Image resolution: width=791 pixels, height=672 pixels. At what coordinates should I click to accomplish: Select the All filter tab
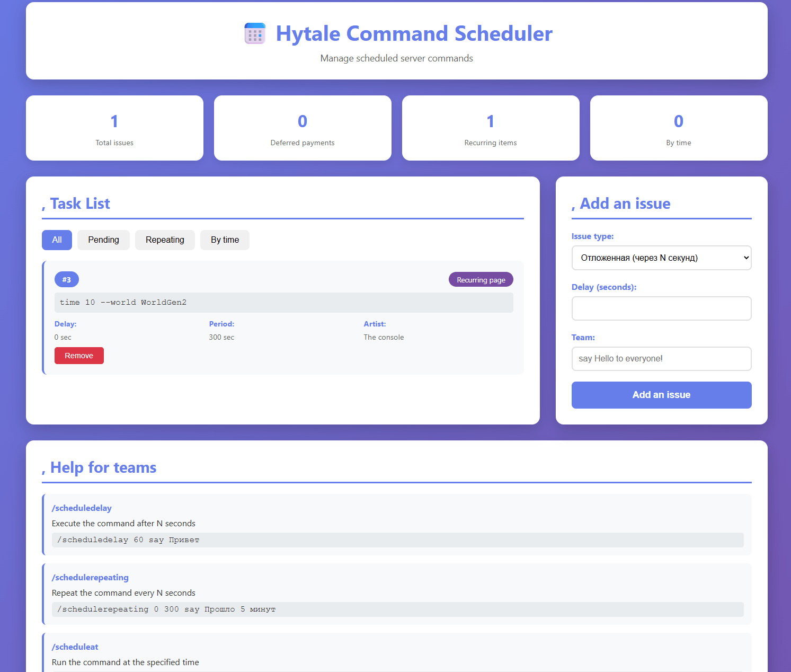(57, 240)
